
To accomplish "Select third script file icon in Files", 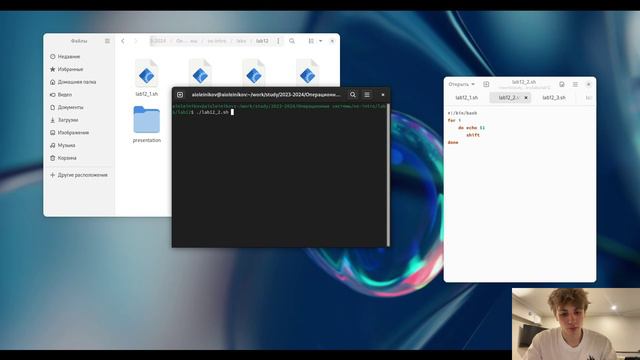I will point(254,73).
